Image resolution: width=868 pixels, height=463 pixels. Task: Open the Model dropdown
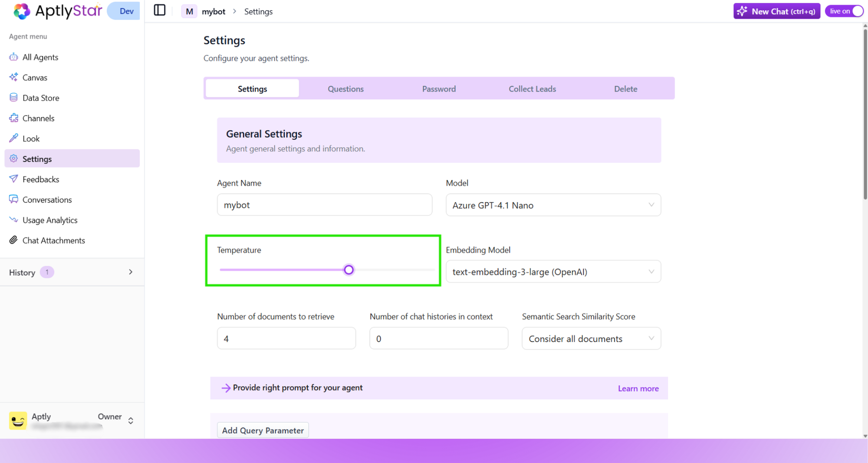click(553, 205)
